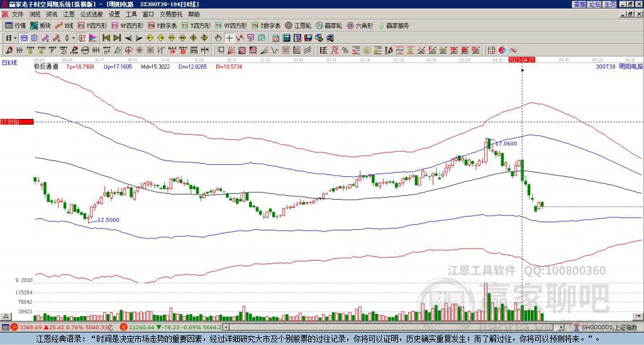The height and width of the screenshot is (345, 644).
Task: Open the 赢家轮 wheel tool
Action: (x=329, y=25)
